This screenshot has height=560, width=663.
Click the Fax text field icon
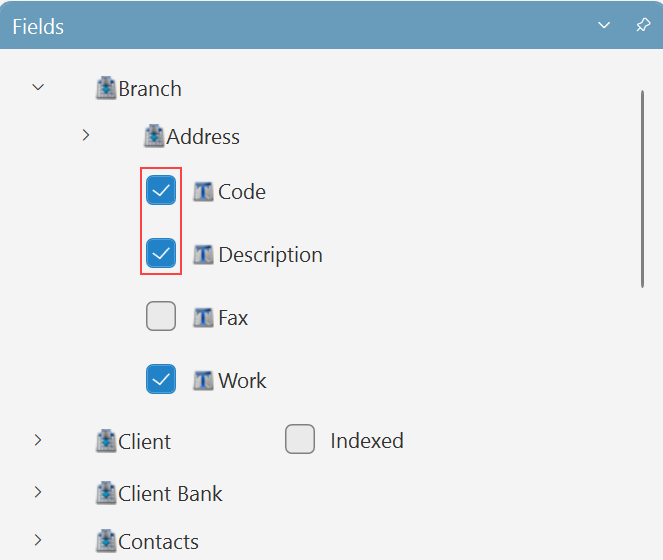[x=204, y=318]
